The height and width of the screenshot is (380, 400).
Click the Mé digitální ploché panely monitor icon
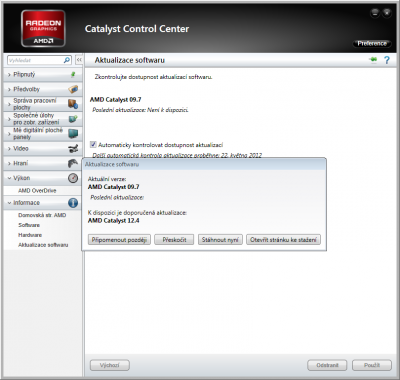[73, 133]
